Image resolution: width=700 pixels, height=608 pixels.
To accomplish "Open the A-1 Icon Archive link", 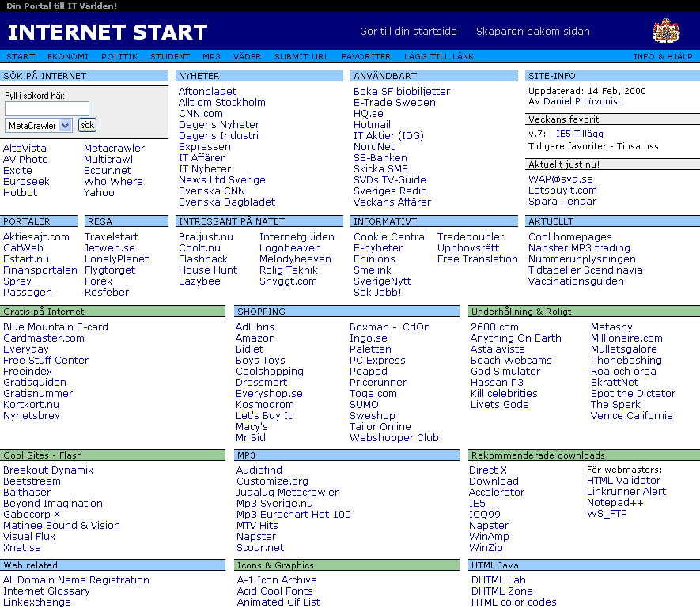I will tap(277, 580).
